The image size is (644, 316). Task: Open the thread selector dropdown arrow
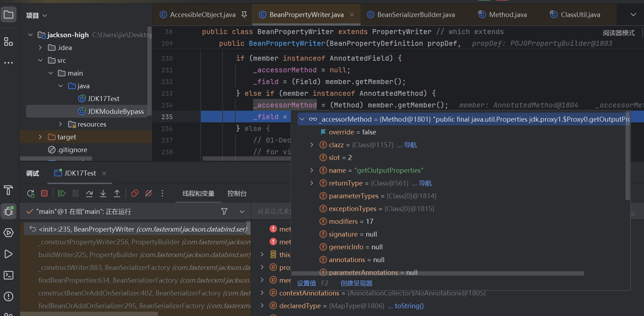[x=242, y=212]
